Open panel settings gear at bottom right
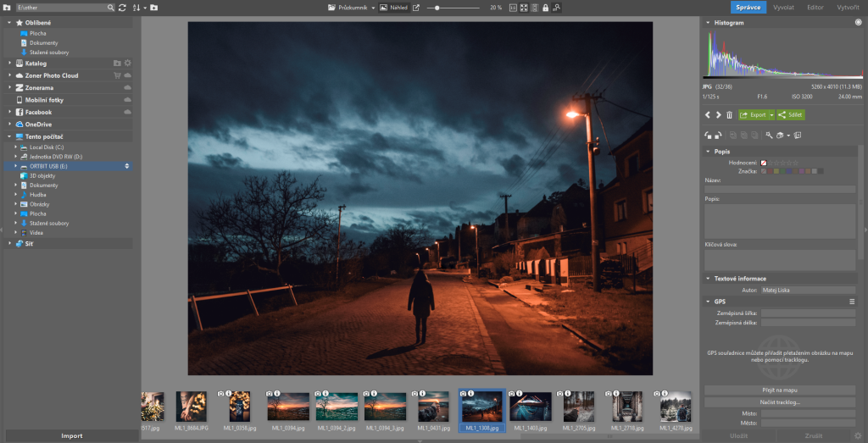Image resolution: width=868 pixels, height=443 pixels. click(x=858, y=436)
